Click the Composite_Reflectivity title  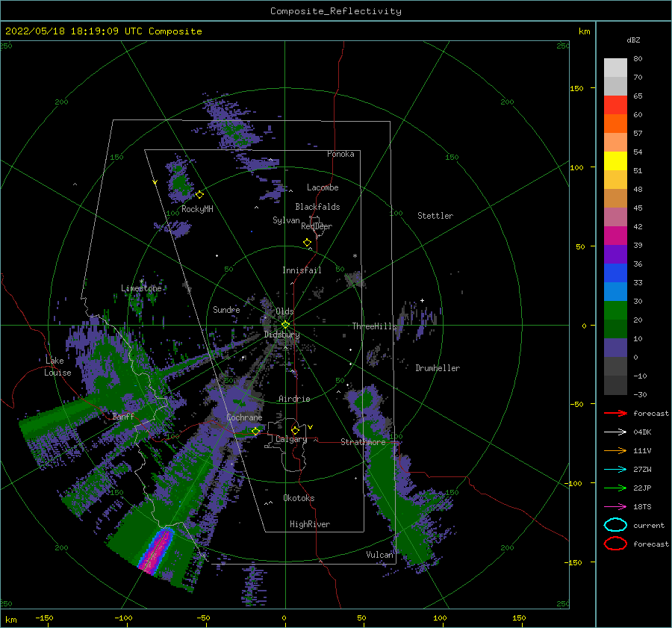[335, 11]
